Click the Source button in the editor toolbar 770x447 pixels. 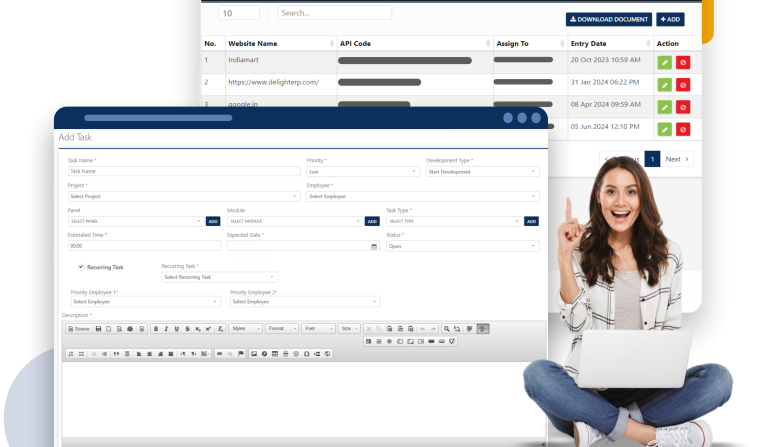pos(79,329)
